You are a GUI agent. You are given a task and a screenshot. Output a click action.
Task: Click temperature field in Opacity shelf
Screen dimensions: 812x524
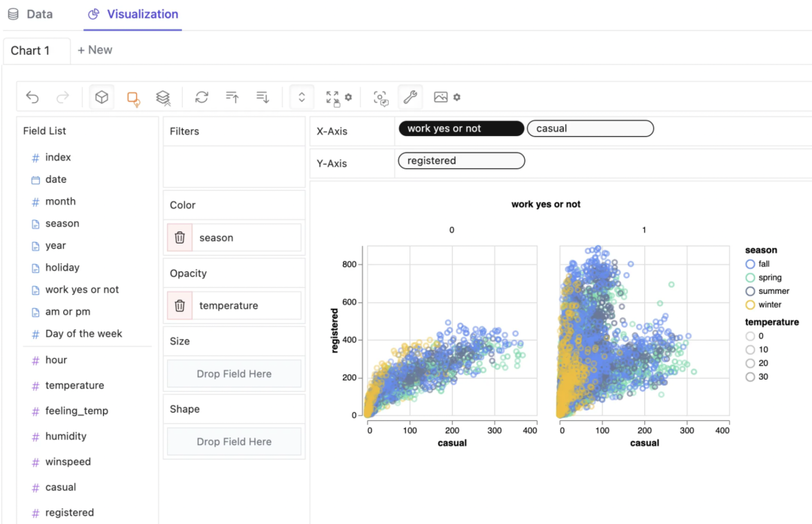click(x=247, y=305)
